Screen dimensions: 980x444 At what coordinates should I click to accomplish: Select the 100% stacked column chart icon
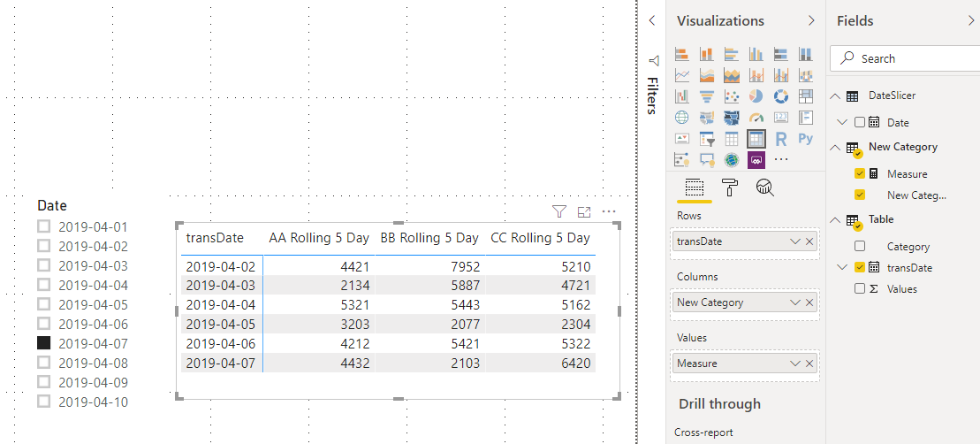(806, 55)
